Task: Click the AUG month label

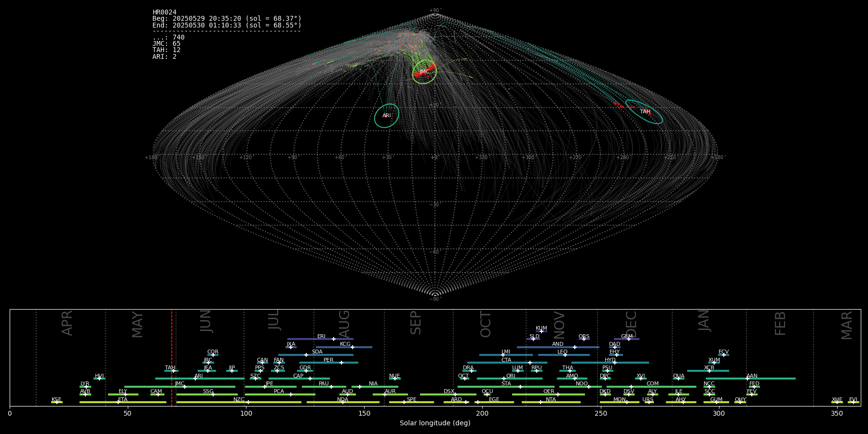Action: [344, 324]
